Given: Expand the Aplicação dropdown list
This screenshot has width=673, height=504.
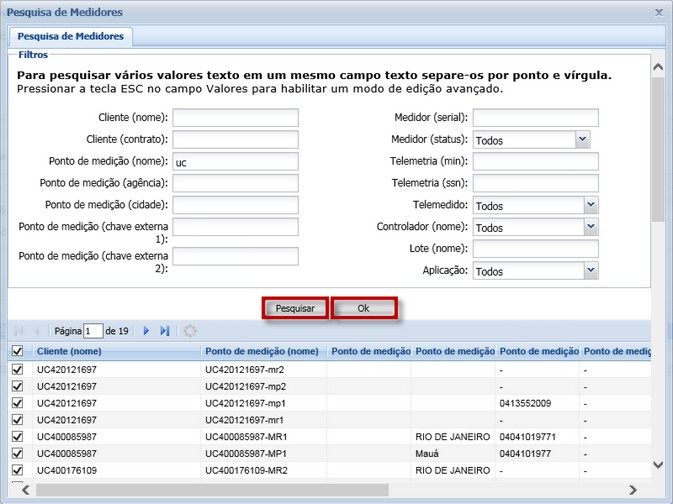Looking at the screenshot, I should [x=590, y=270].
